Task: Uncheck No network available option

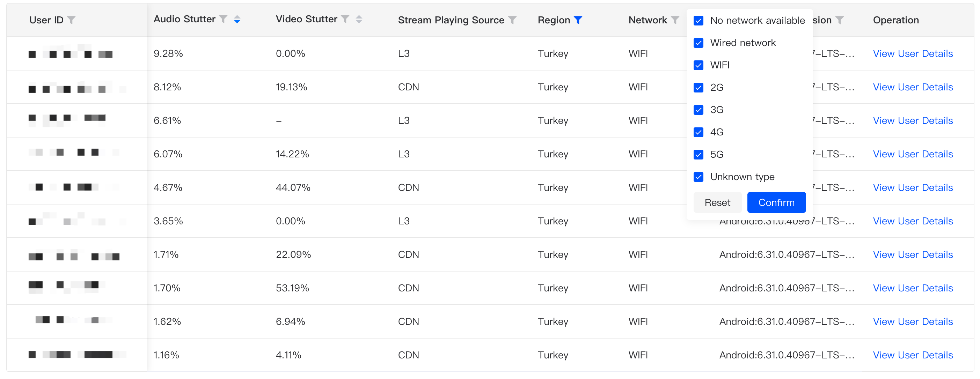Action: (x=699, y=21)
